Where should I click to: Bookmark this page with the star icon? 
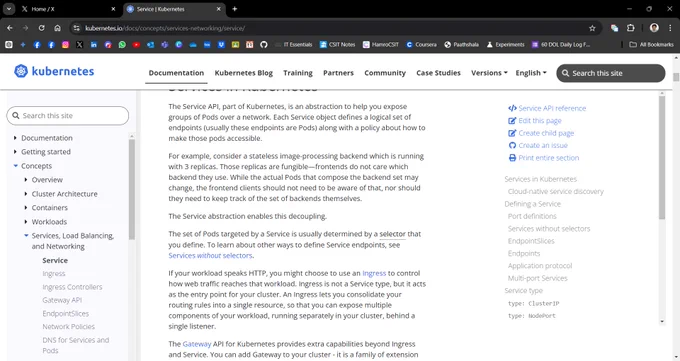pos(592,28)
